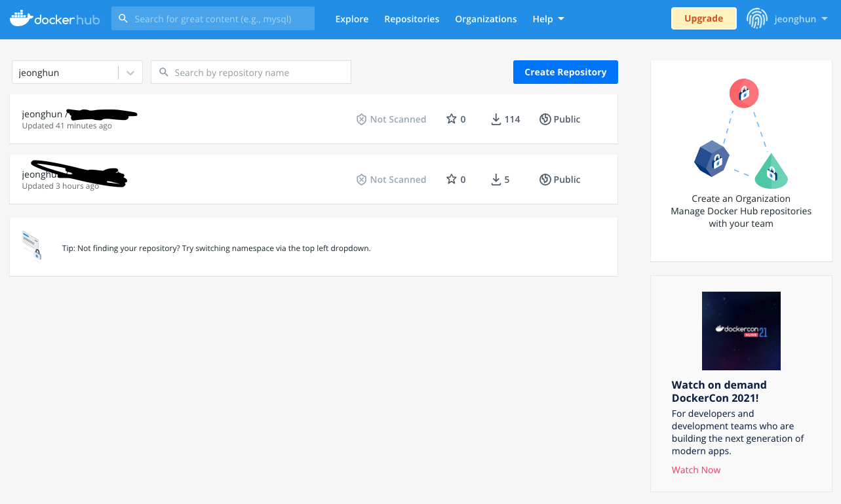Click the star icon in the 114-download row
The height and width of the screenshot is (504, 841).
tap(451, 119)
